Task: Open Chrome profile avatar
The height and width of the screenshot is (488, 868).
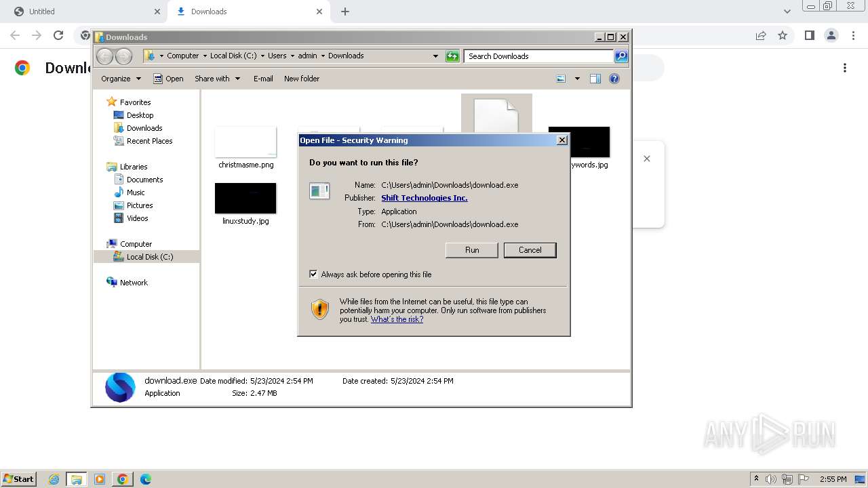Action: 831,35
